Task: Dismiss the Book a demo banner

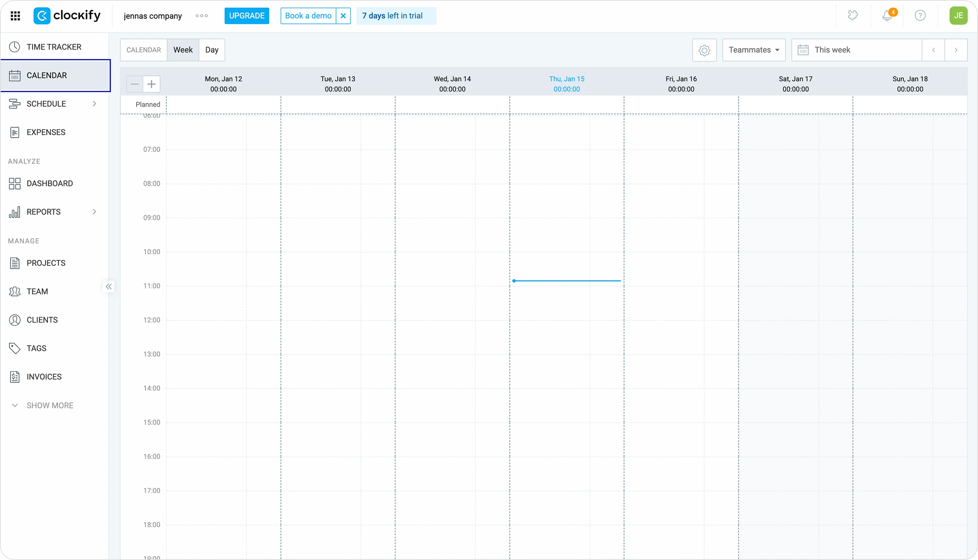Action: point(343,16)
